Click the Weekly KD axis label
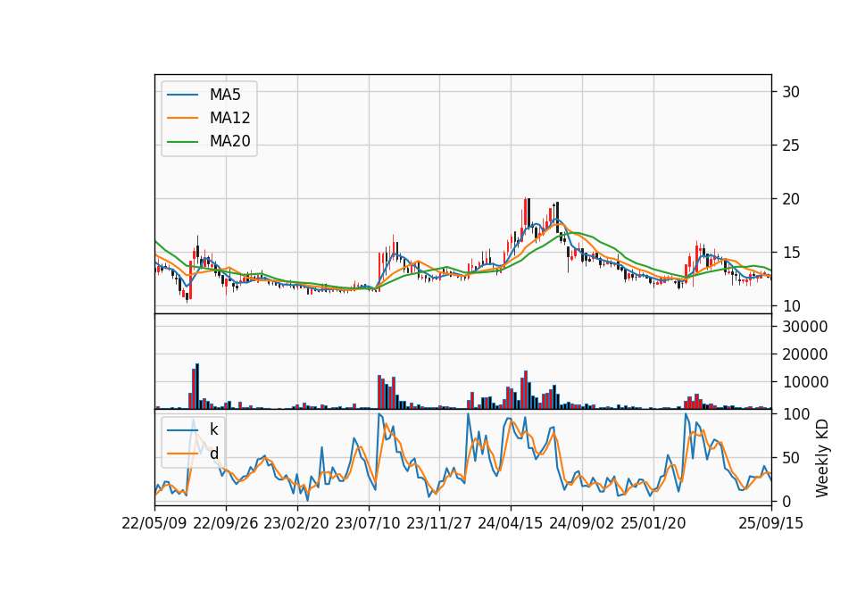This screenshot has width=857, height=616. [821, 458]
